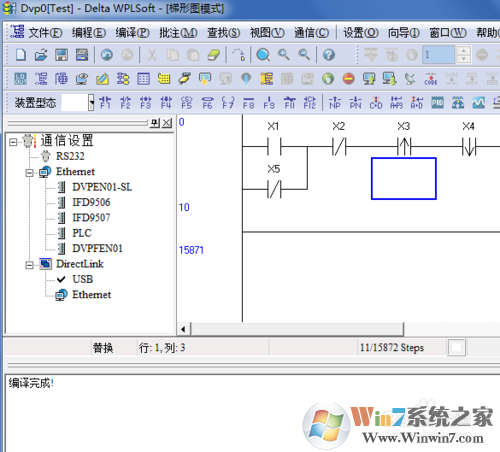This screenshot has width=500, height=452.
Task: Click the undo arrow icon
Action: coord(107,55)
